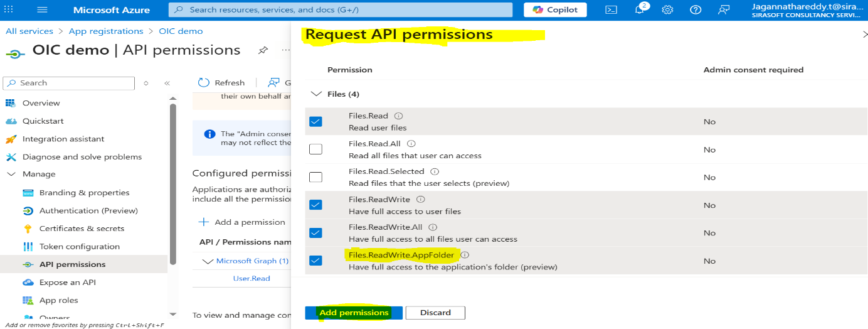Screen dimensions: 868x329
Task: Check the Files.Read.Selected permission
Action: (x=315, y=177)
